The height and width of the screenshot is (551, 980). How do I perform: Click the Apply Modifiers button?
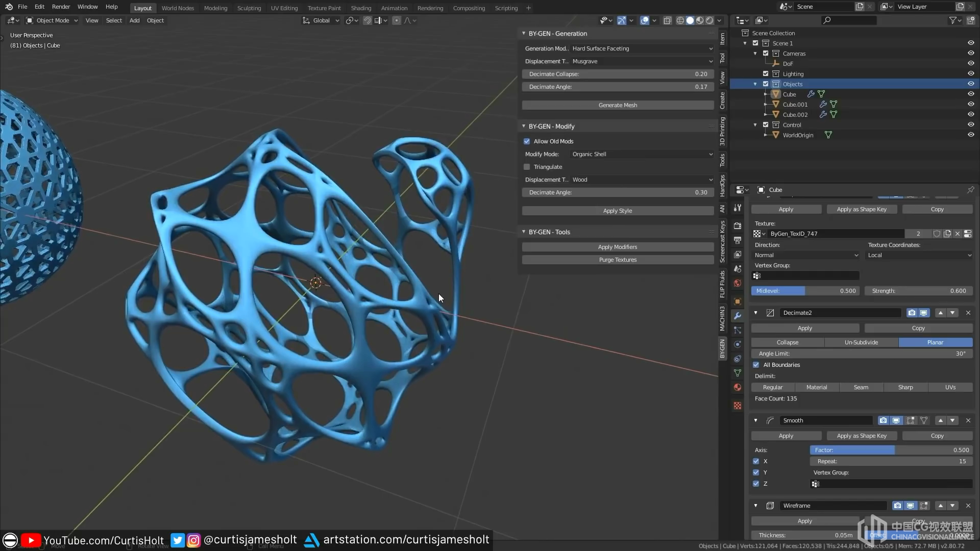(618, 247)
